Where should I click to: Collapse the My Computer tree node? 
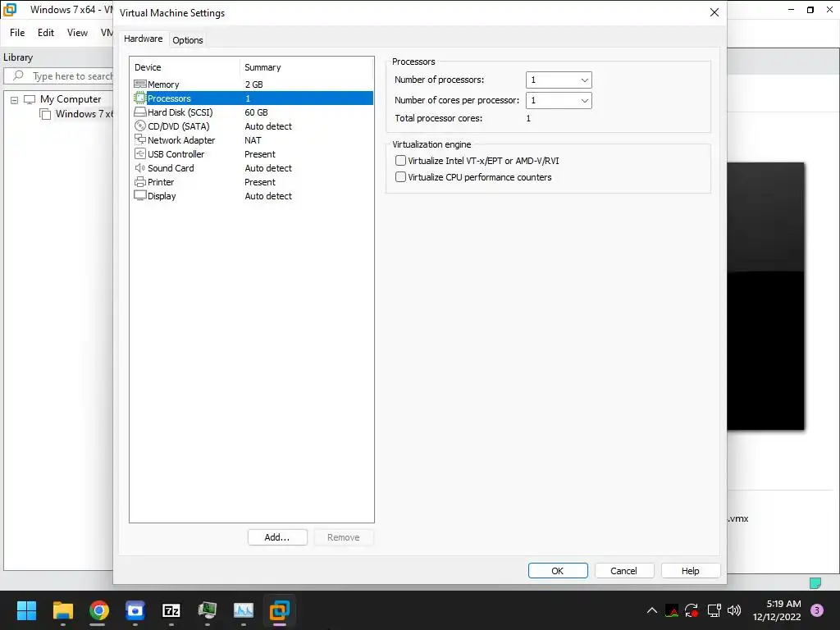[x=15, y=99]
